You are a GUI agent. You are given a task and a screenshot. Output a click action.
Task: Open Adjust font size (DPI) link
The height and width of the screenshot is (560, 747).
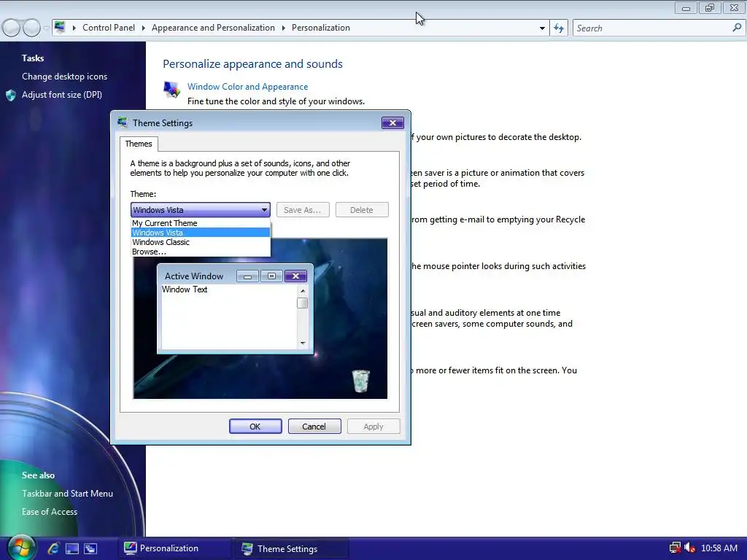tap(62, 95)
